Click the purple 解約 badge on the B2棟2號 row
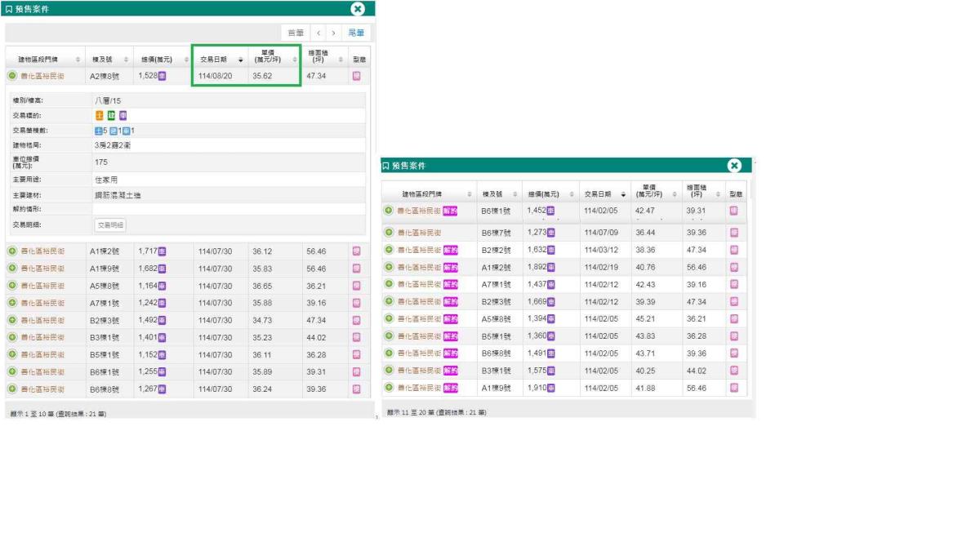The image size is (980, 551). coord(450,250)
